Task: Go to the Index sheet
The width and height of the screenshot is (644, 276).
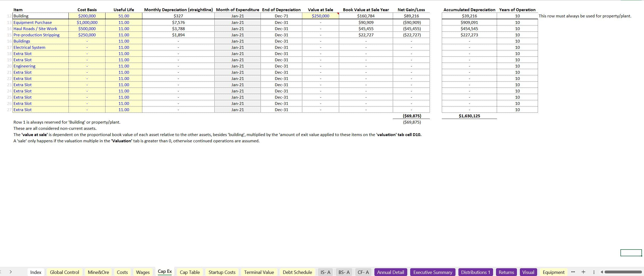Action: click(x=36, y=272)
